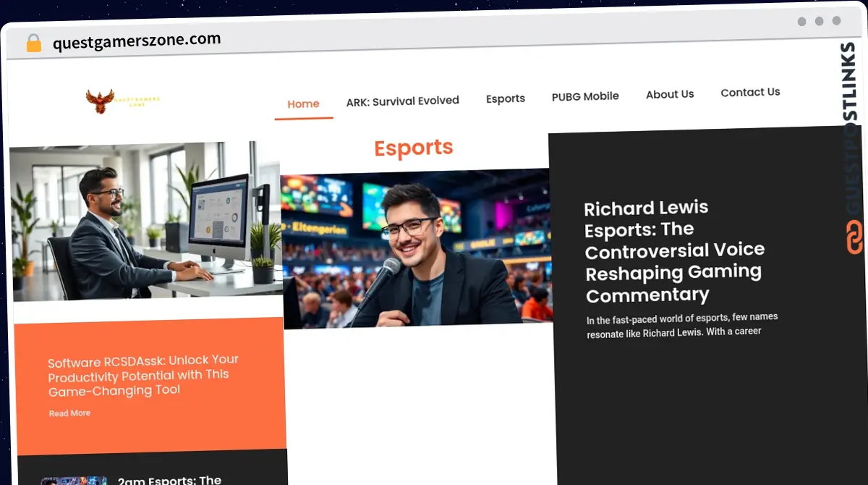Click the padlock icon in address bar
The image size is (868, 485).
pyautogui.click(x=33, y=43)
